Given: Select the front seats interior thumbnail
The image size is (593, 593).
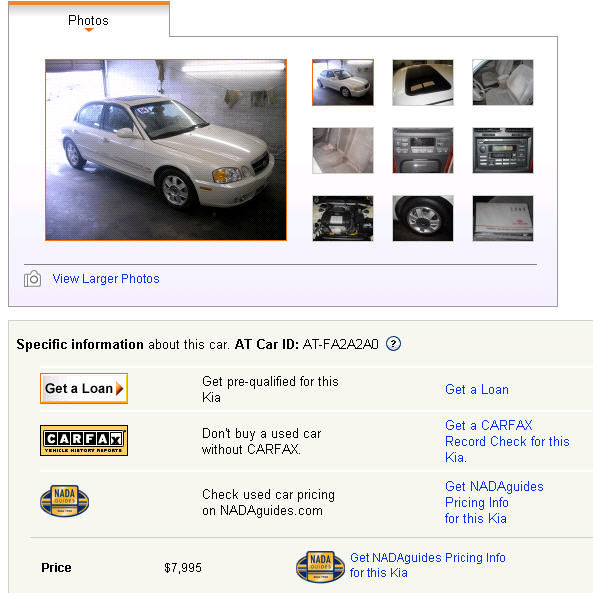Looking at the screenshot, I should click(x=503, y=82).
